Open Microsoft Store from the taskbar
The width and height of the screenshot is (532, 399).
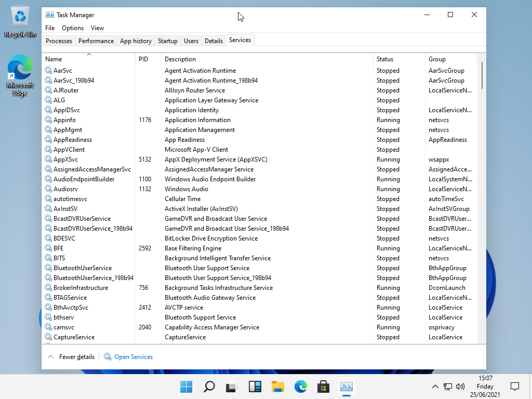point(323,387)
